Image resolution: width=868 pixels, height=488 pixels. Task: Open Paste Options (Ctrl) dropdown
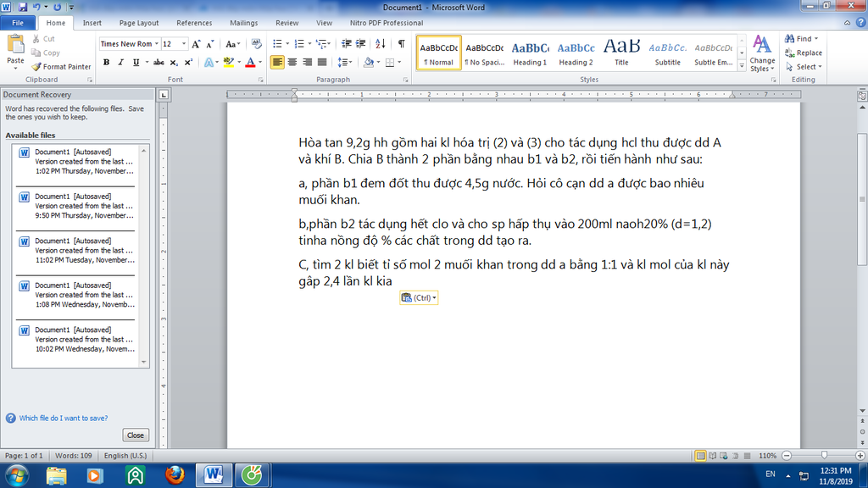click(419, 297)
